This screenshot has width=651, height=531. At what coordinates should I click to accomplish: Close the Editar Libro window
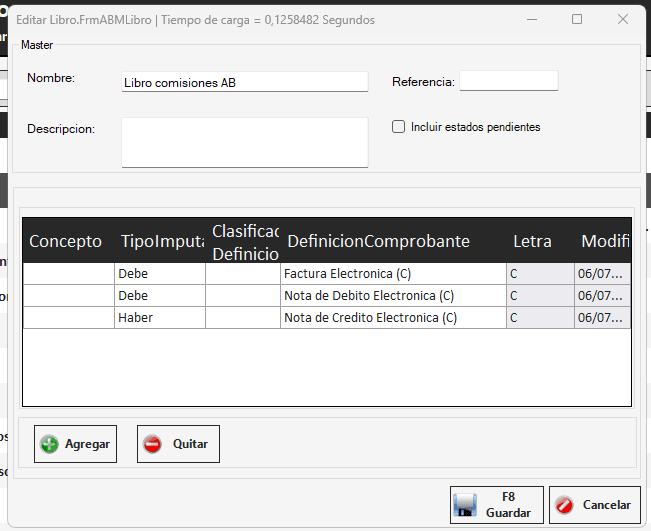pyautogui.click(x=623, y=19)
